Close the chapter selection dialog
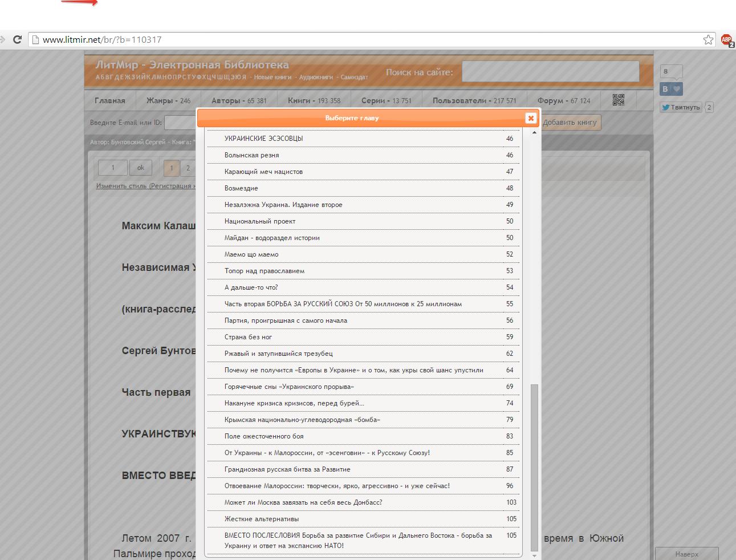This screenshot has width=736, height=560. (x=531, y=118)
